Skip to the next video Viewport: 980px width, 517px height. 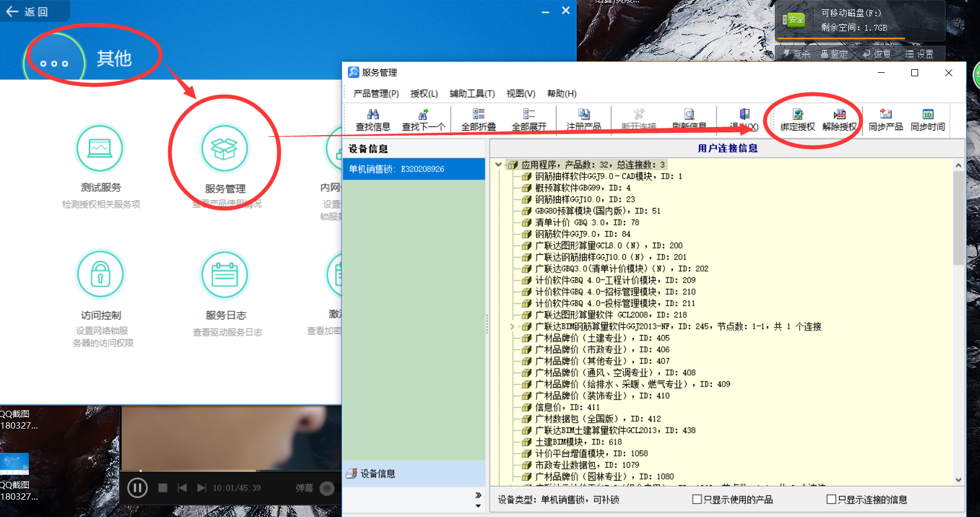(x=201, y=488)
